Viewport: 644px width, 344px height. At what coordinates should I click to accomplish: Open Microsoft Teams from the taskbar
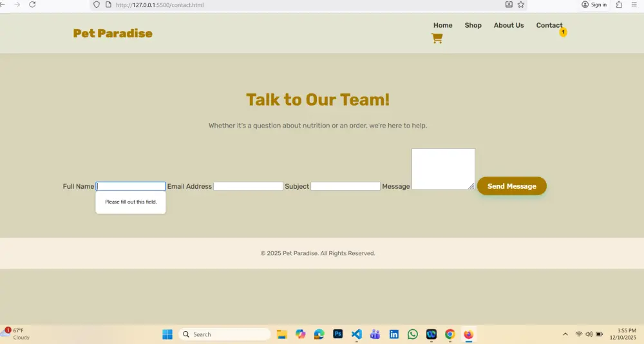click(375, 334)
